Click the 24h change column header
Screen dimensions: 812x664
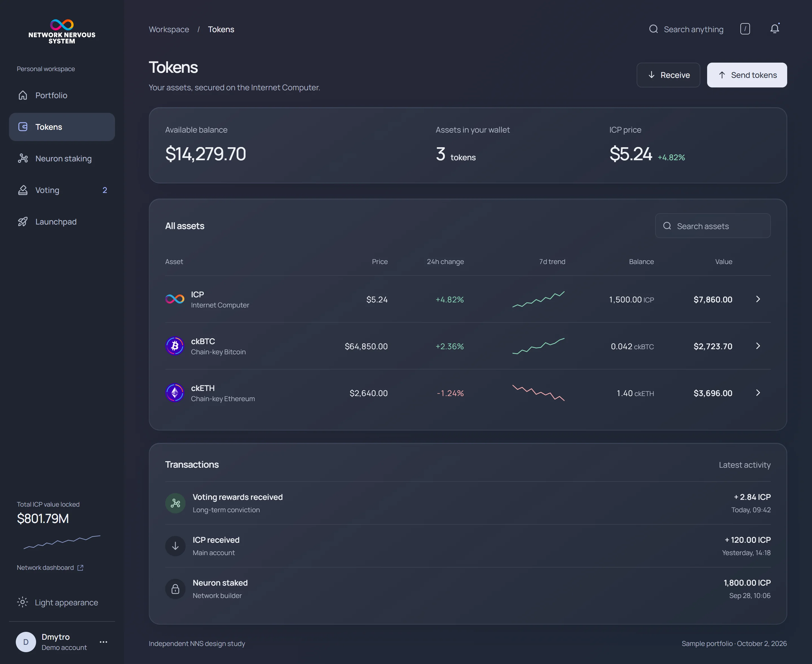pos(445,261)
